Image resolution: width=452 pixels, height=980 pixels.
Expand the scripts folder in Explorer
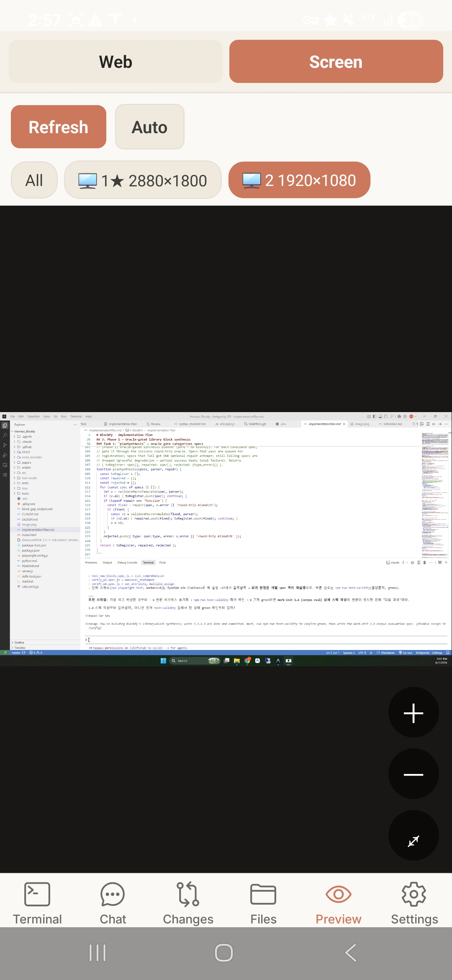click(x=45, y=467)
